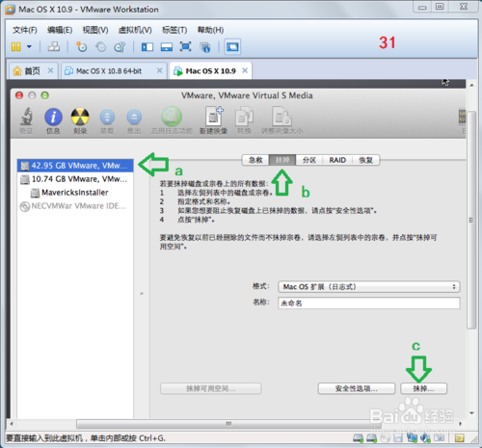Screen dimensions: 482x448
Task: Click the Disk Utility burn icon
Action: [x=80, y=120]
